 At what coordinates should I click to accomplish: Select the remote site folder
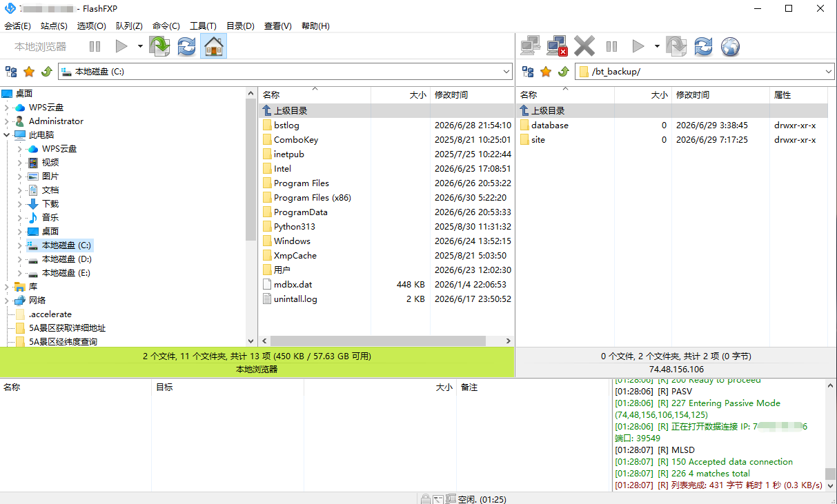click(538, 140)
